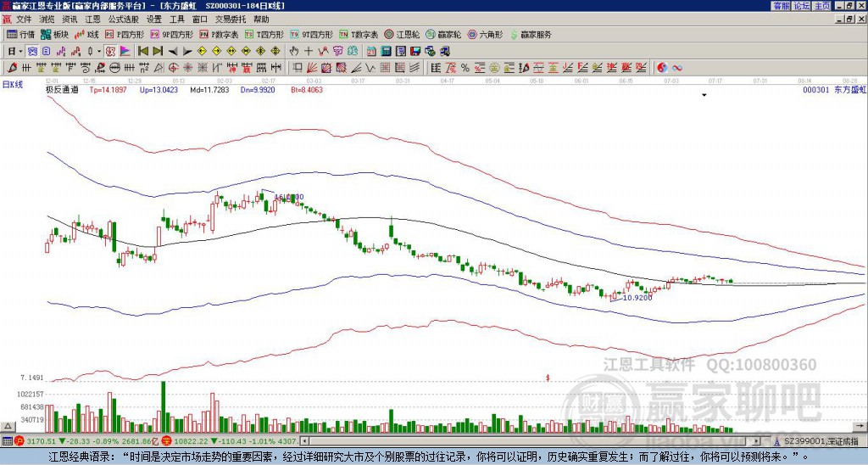Viewport: 868px width, 465px height.
Task: Click the red target crosshair icon
Action: (x=173, y=68)
